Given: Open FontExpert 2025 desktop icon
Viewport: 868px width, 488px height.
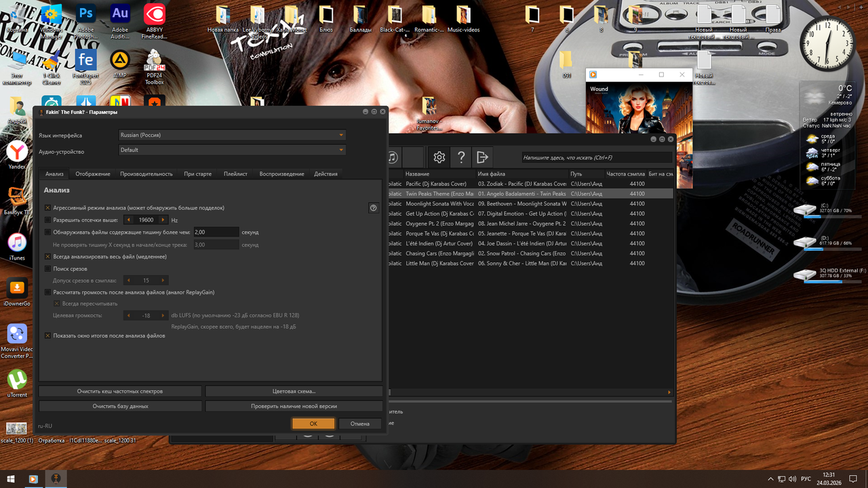Looking at the screenshot, I should click(86, 66).
